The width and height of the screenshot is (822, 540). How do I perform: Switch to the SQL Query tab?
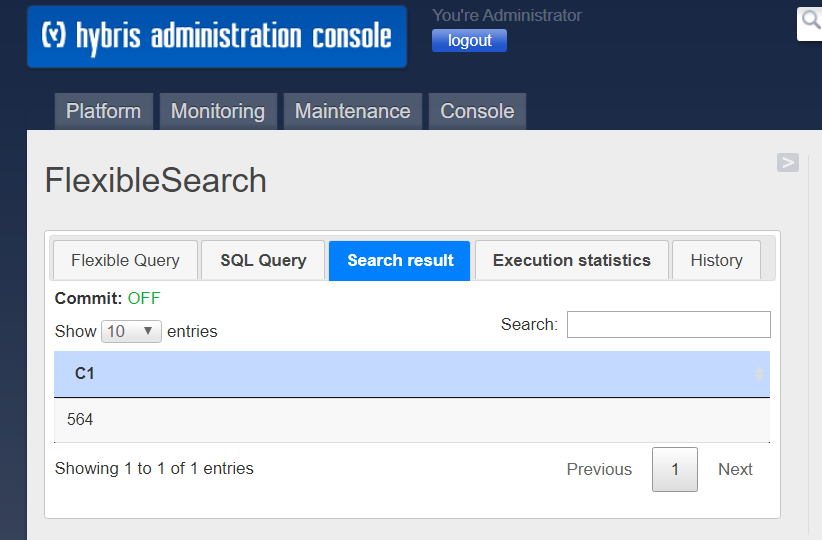coord(263,260)
